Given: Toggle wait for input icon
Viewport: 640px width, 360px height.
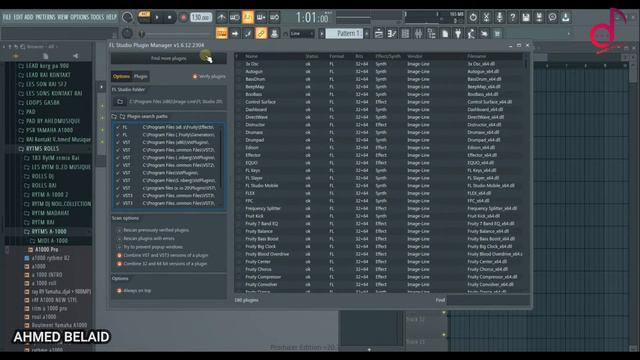Looking at the screenshot, I should click(x=235, y=18).
